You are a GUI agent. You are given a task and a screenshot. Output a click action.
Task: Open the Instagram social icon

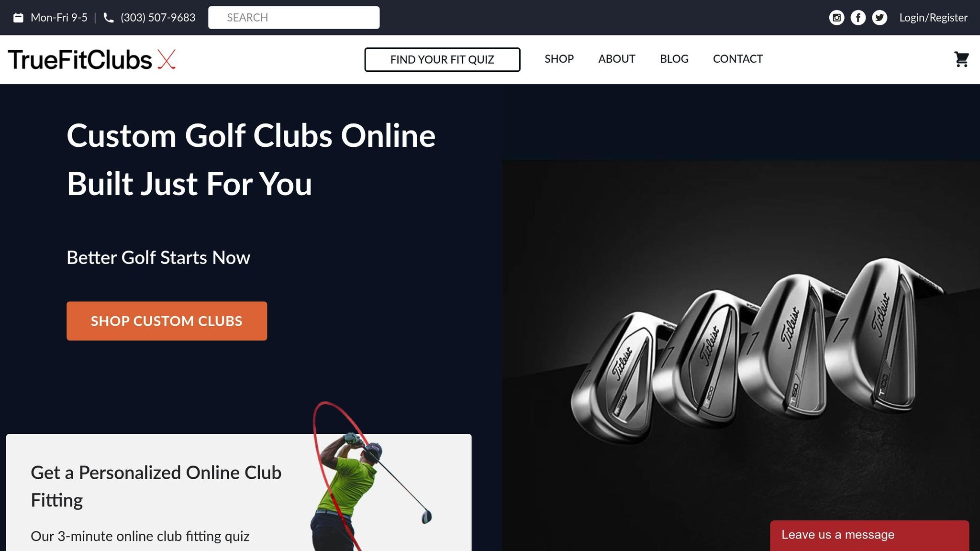836,18
